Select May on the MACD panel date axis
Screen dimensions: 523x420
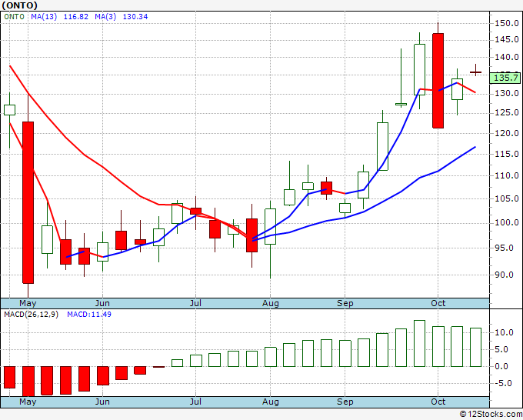[28, 402]
